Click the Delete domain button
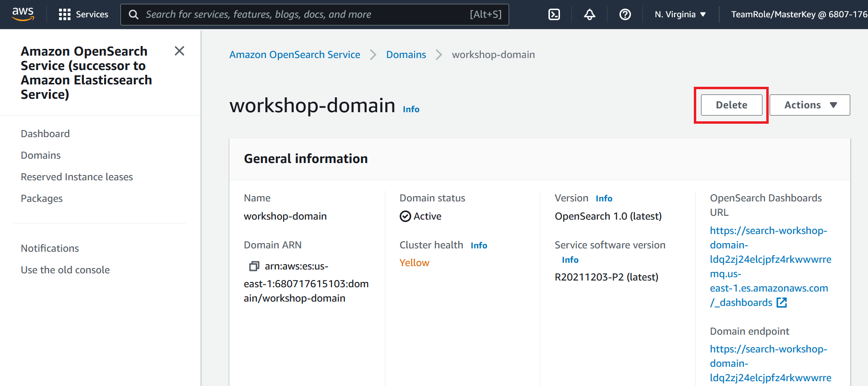This screenshot has height=386, width=868. coord(731,105)
